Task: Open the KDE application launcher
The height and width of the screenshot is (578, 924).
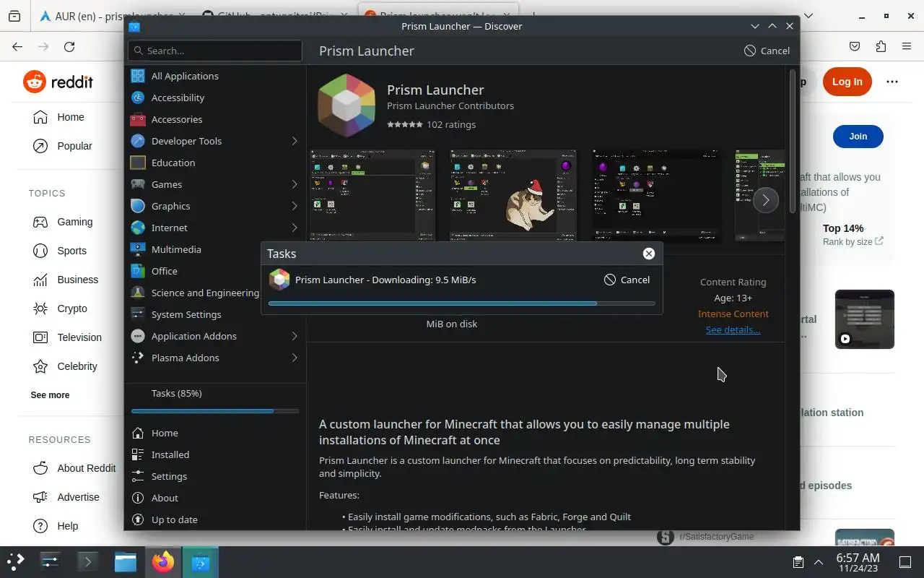Action: click(x=15, y=561)
